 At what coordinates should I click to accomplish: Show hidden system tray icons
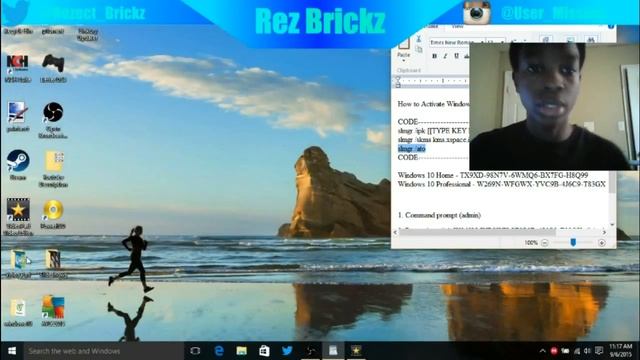coord(542,351)
